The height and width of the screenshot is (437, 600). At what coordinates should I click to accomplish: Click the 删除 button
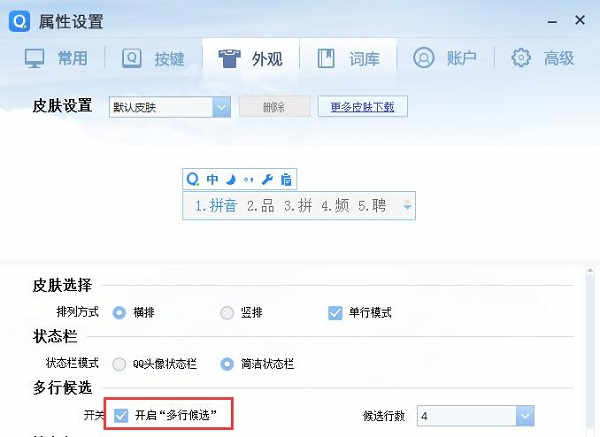tap(274, 107)
